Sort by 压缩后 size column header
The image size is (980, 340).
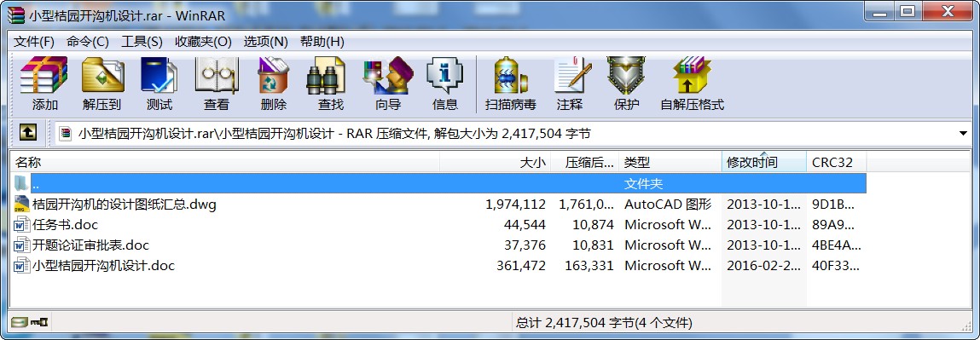click(585, 163)
